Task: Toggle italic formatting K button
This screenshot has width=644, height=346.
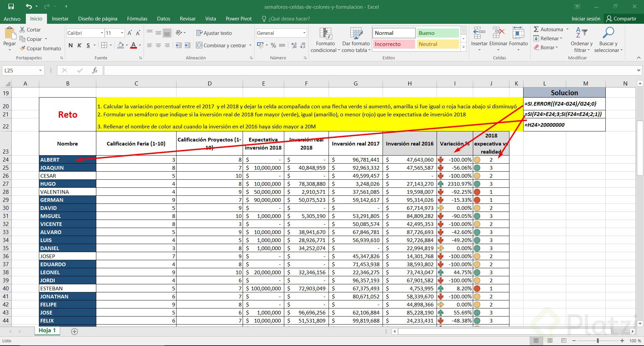Action: 79,45
